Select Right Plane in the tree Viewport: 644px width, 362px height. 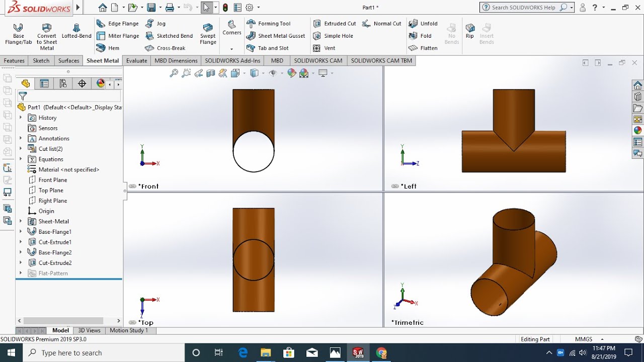point(48,201)
